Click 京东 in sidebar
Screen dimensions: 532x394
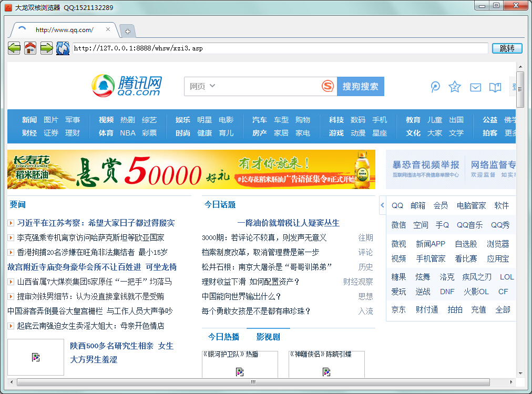pos(398,309)
